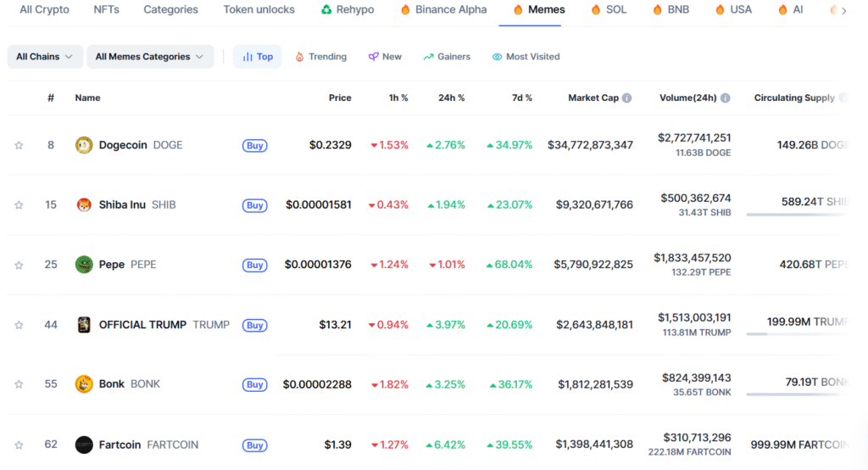Click Pepe volume $1,833,457,520
Viewport: 868px width, 470px height.
click(x=692, y=258)
